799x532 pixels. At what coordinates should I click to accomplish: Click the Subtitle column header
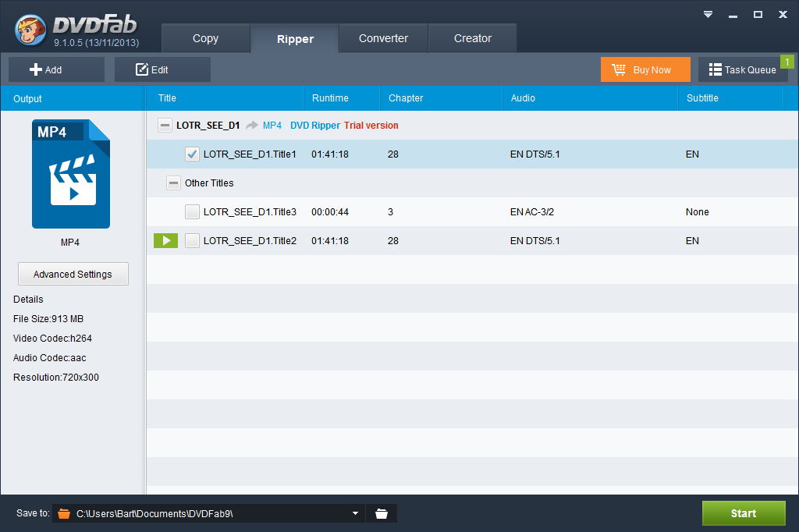(730, 98)
